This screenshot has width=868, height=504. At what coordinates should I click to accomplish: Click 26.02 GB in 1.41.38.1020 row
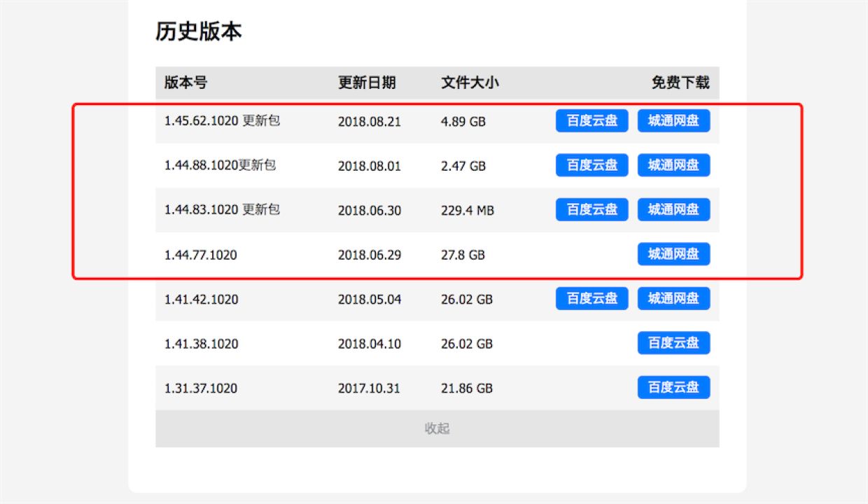467,344
